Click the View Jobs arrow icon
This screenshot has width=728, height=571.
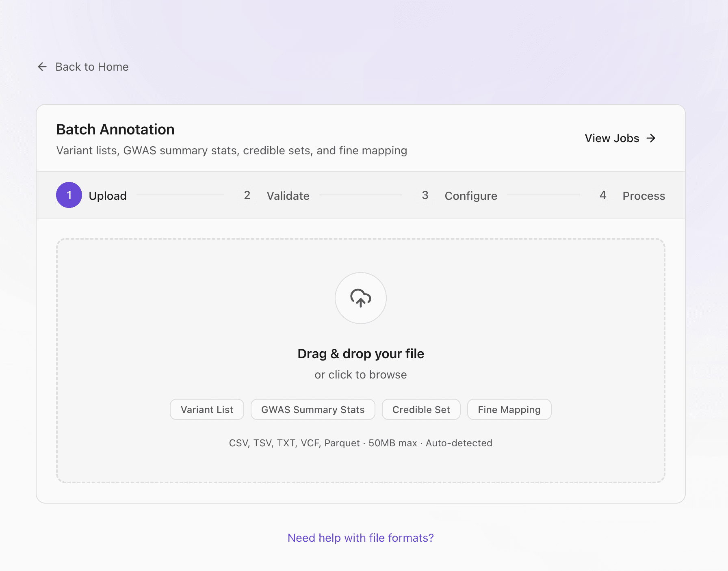[651, 138]
